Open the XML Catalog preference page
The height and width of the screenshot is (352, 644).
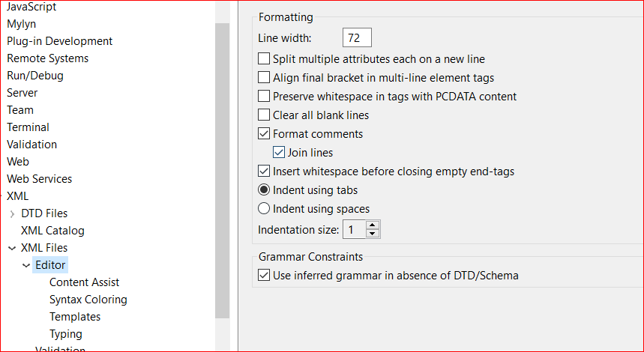(x=52, y=231)
